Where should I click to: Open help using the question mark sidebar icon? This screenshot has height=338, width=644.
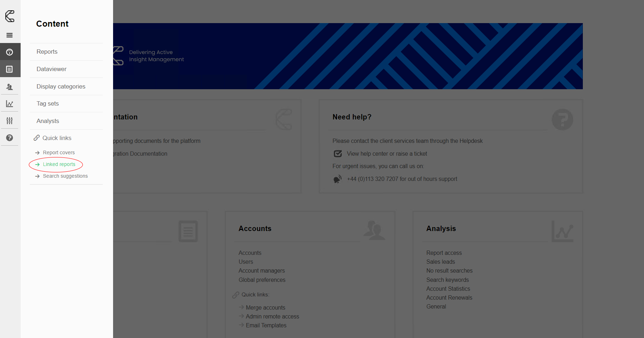coord(10,138)
